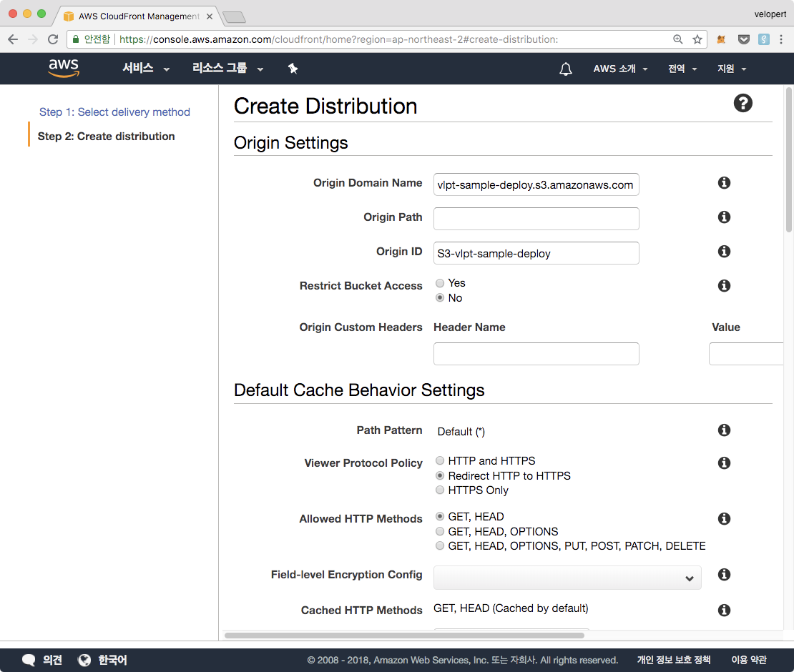Select No for Restrict Bucket Access
This screenshot has height=672, width=794.
(x=440, y=297)
